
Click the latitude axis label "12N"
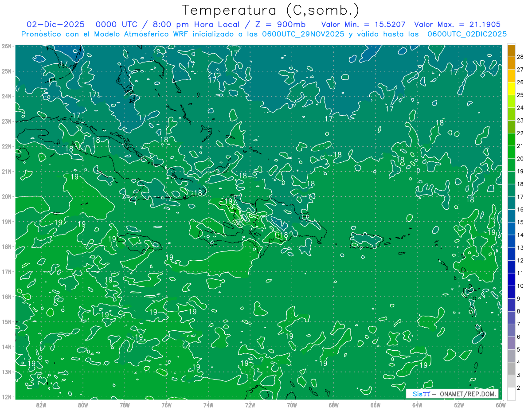tap(7, 397)
